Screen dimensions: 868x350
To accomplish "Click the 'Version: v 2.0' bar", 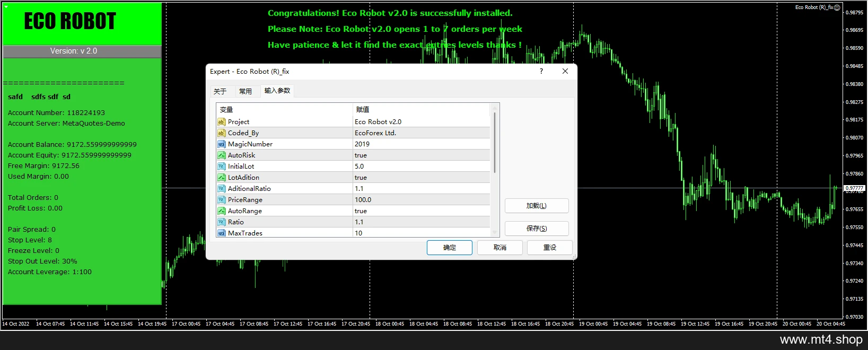I will point(82,51).
